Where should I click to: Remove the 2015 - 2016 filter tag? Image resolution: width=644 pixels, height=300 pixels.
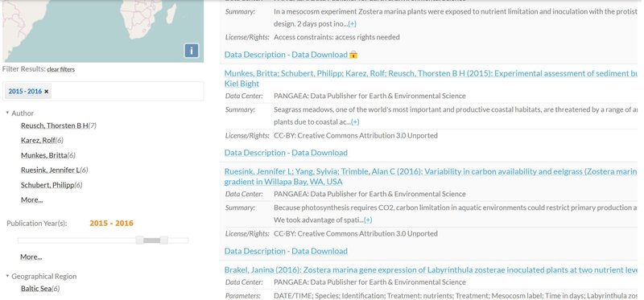pyautogui.click(x=47, y=92)
